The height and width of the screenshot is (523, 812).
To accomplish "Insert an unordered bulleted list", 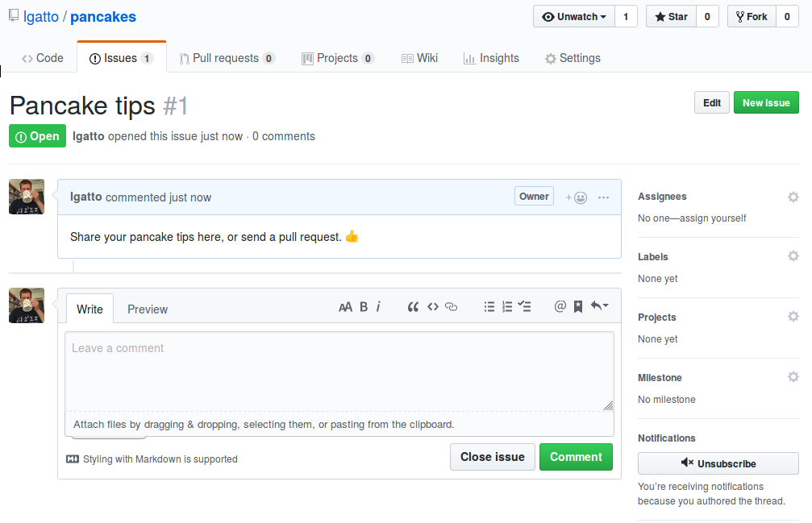I will coord(489,306).
